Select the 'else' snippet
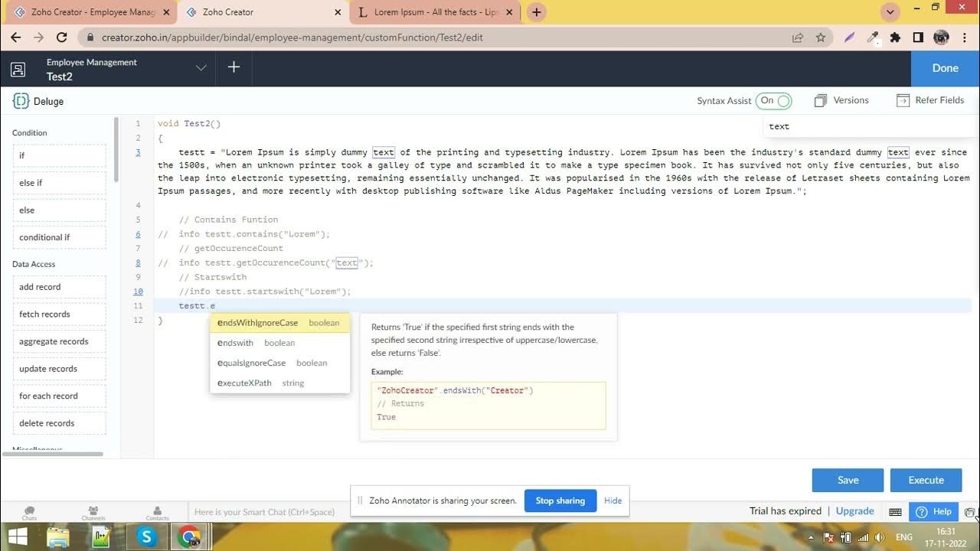This screenshot has height=551, width=980. tap(59, 210)
